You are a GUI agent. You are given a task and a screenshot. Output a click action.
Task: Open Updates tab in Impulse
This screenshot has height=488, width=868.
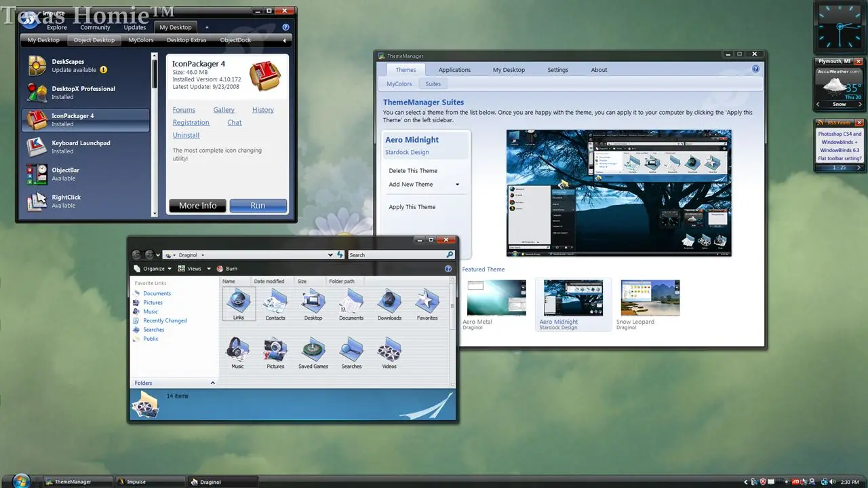click(135, 28)
